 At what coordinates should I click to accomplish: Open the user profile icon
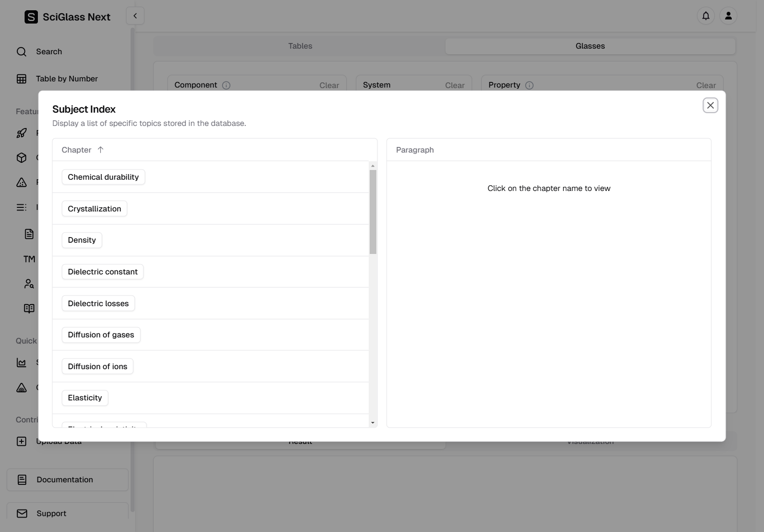coord(728,16)
